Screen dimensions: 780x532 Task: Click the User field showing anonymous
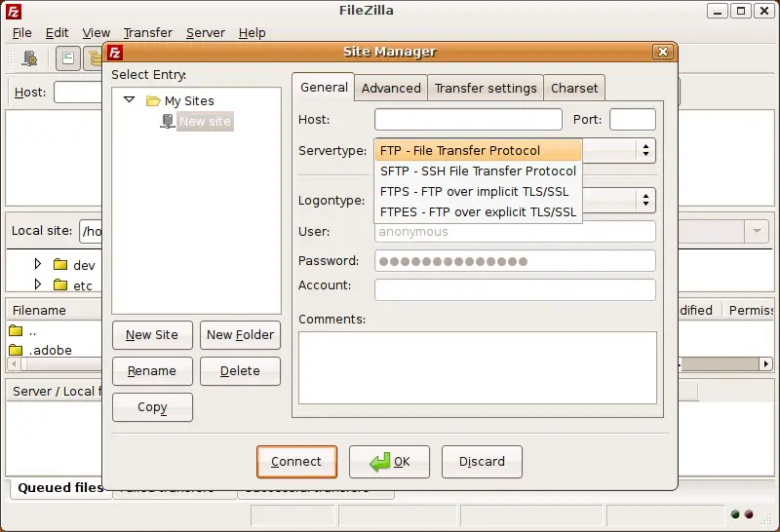click(x=515, y=232)
